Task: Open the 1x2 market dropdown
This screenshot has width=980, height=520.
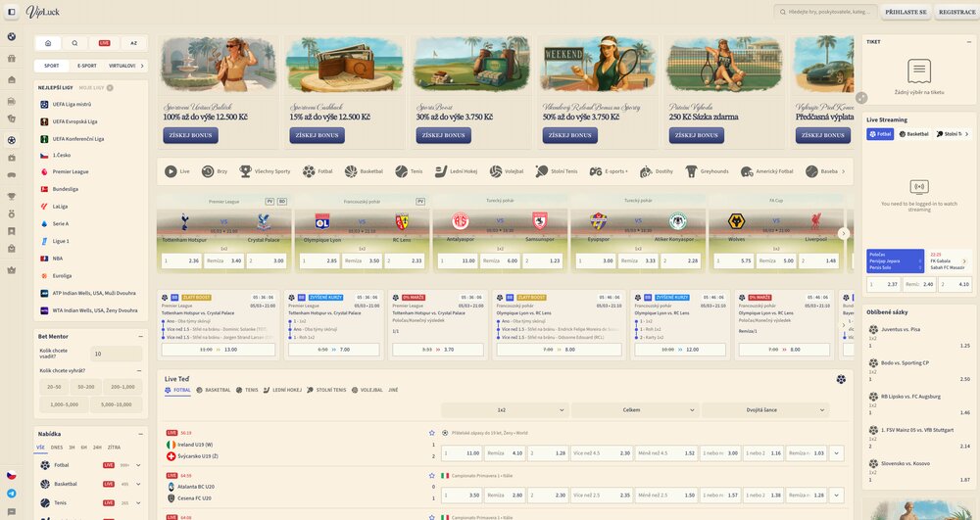Action: pos(505,410)
